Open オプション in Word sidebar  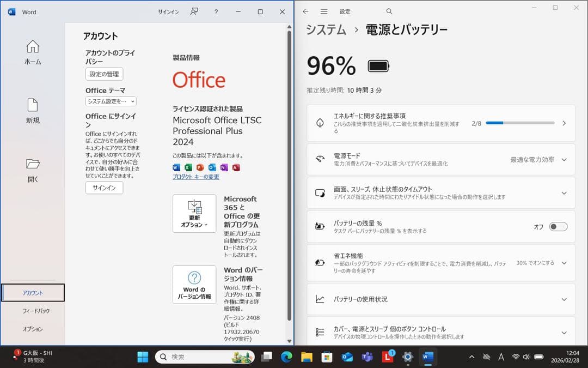(33, 329)
